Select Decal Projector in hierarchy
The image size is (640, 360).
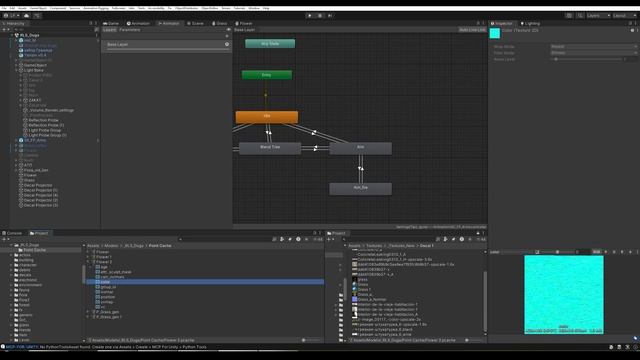click(x=38, y=185)
